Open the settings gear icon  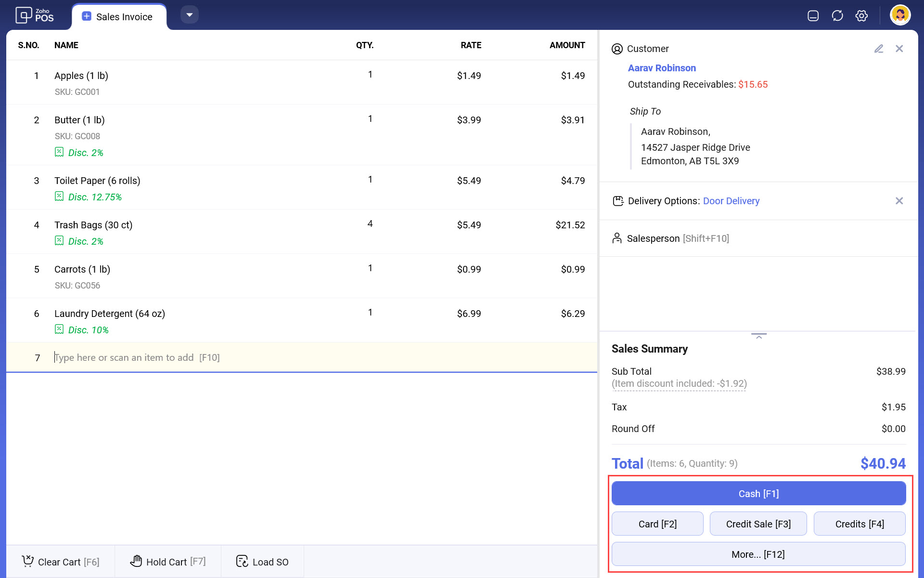(x=861, y=16)
